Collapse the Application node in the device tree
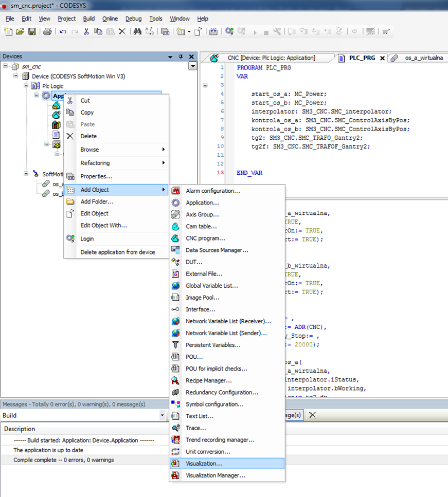 (x=37, y=95)
